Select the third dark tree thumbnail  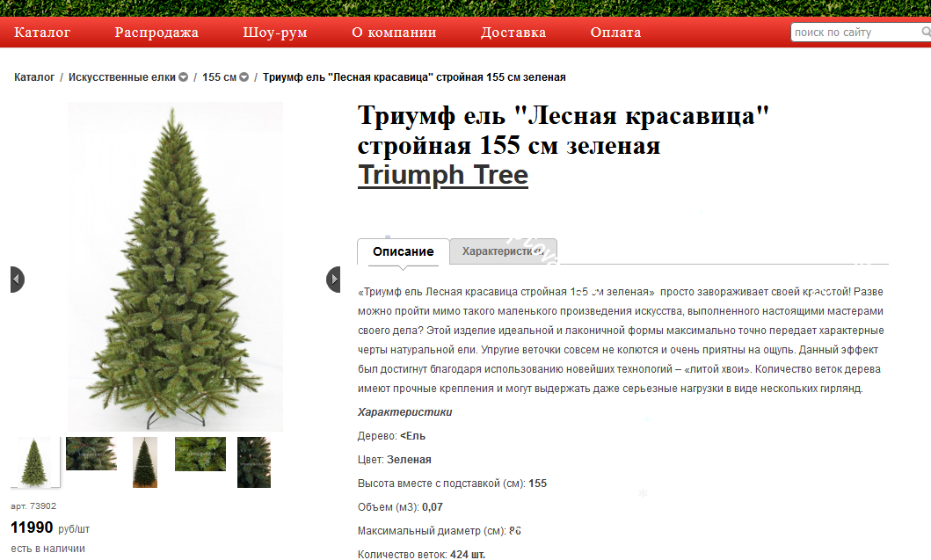click(x=145, y=462)
